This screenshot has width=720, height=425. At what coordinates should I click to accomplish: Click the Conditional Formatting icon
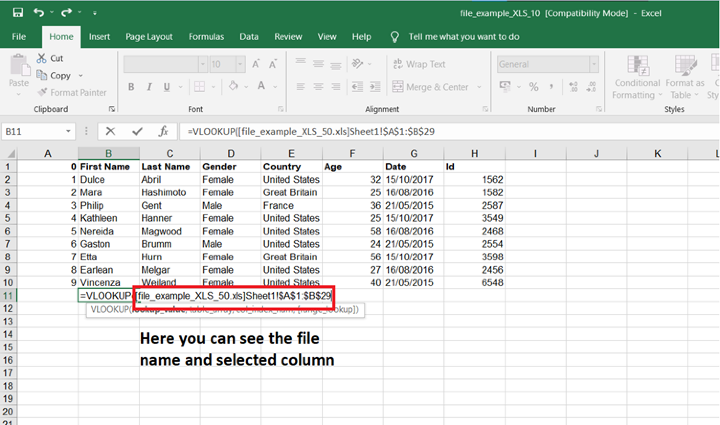point(637,65)
